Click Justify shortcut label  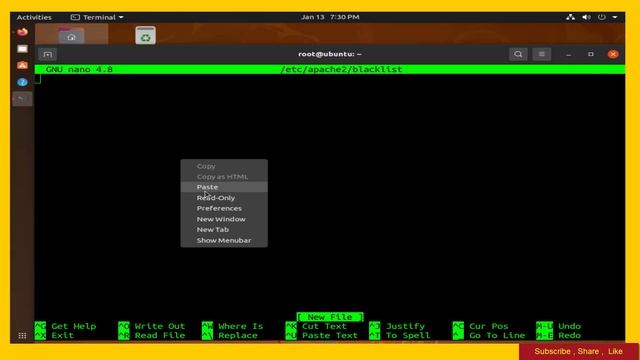tap(405, 326)
